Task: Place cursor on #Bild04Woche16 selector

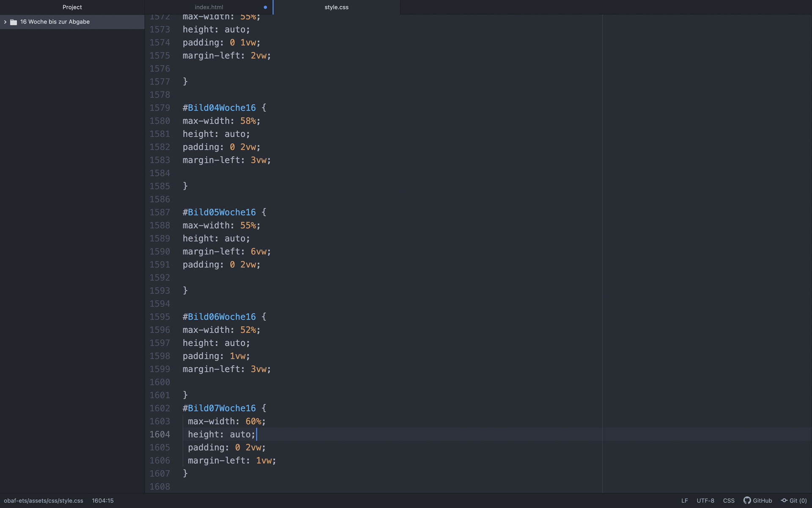Action: tap(219, 108)
